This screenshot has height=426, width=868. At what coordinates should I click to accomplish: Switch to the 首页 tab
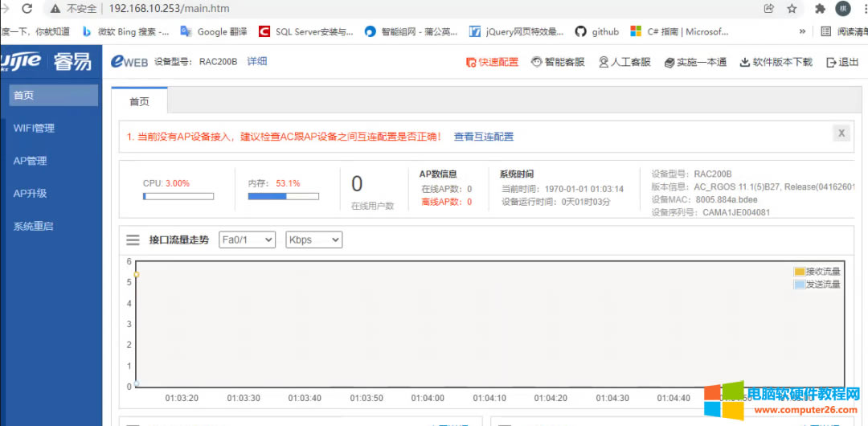point(140,102)
